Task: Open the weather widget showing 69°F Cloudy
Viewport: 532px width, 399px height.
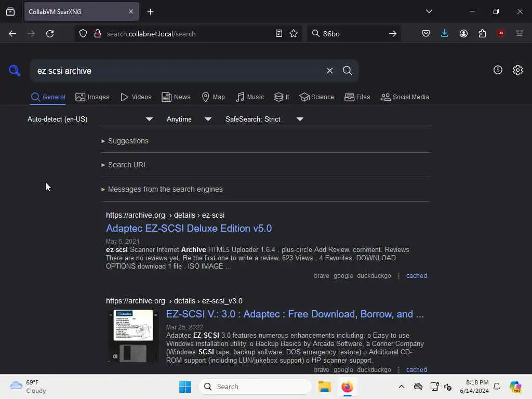Action: 28,387
